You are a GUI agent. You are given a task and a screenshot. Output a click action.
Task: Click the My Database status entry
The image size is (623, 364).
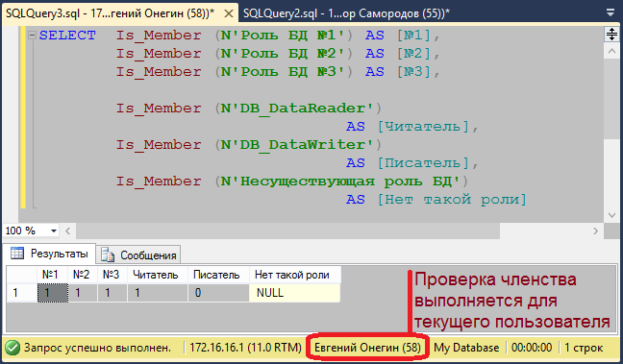[x=466, y=348]
